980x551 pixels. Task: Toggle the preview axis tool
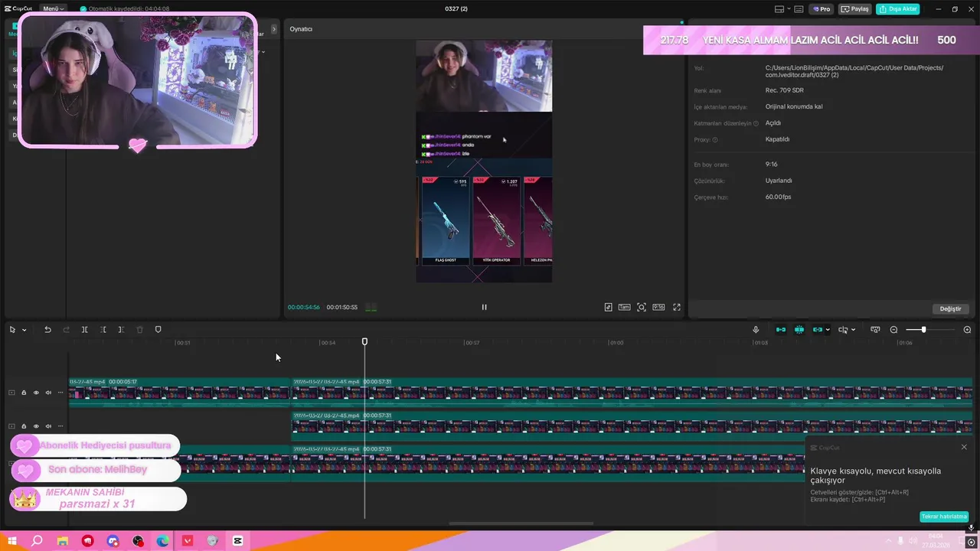843,330
